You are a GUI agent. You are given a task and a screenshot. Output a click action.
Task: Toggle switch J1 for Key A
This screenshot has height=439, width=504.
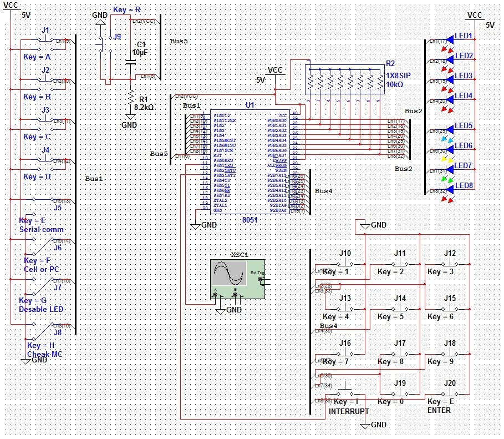click(x=45, y=44)
